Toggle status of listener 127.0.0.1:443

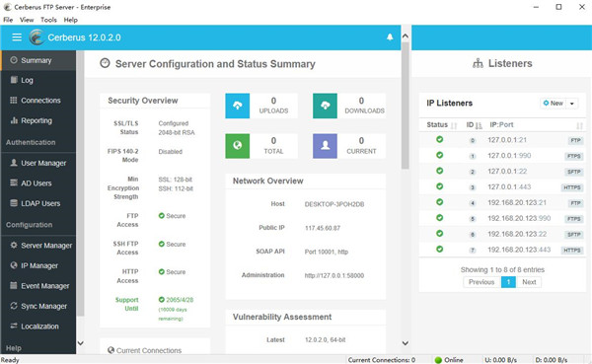click(x=439, y=186)
